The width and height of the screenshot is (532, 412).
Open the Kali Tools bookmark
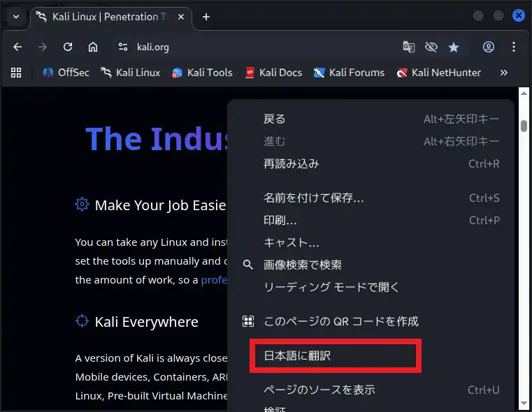click(202, 73)
